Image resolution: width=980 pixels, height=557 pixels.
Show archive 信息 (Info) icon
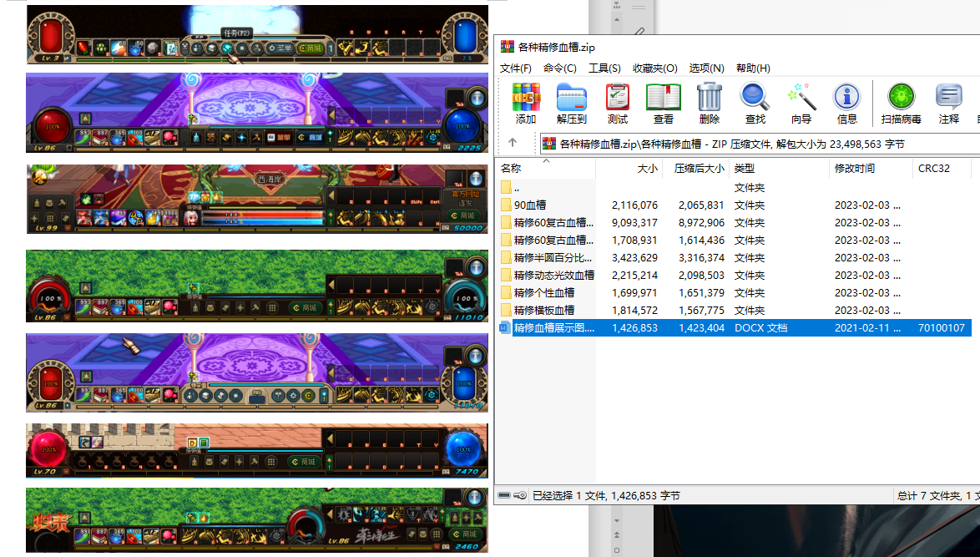coord(846,103)
